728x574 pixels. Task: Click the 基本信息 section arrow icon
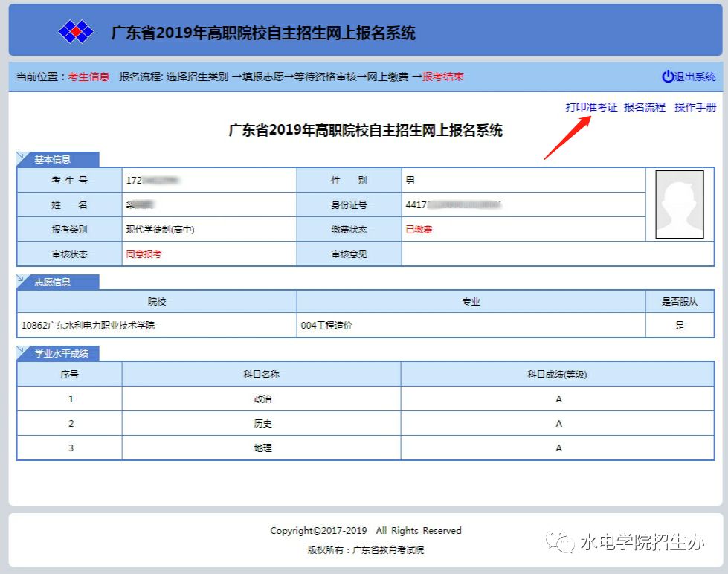tap(22, 158)
